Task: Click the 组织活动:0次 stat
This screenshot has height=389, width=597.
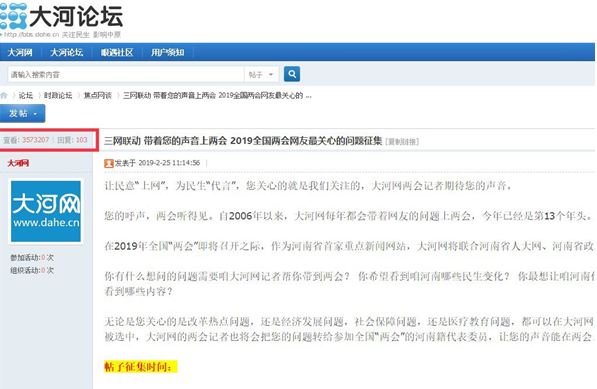Action: click(32, 271)
